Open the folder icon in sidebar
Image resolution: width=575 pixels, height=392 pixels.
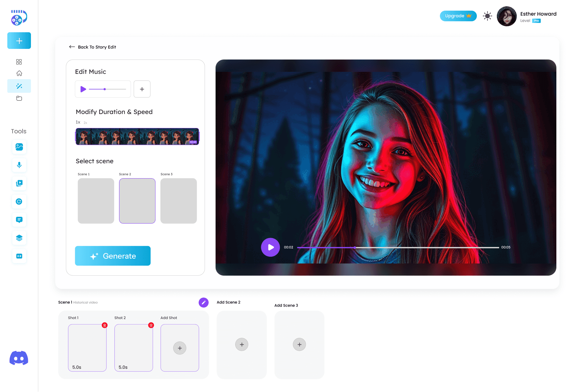pos(19,98)
